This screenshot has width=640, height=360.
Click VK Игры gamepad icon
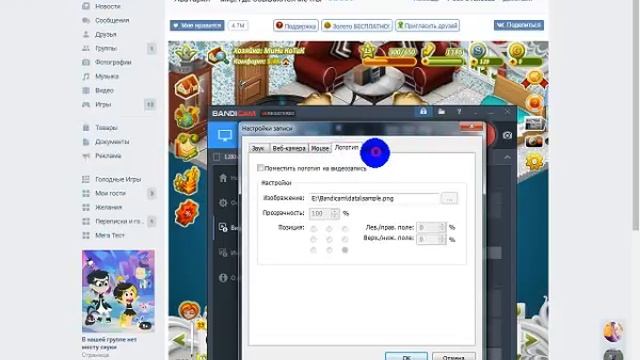click(86, 104)
